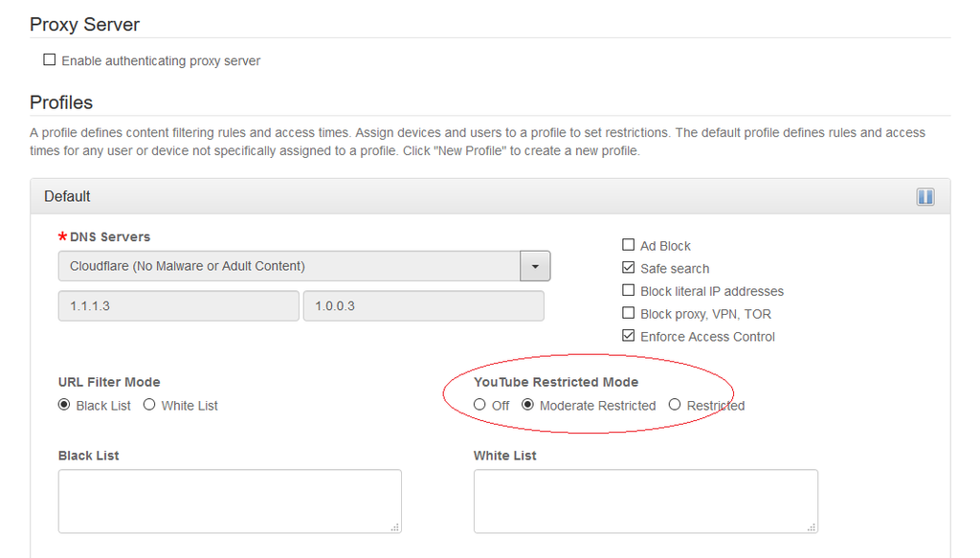Click inside the Black List text area

(230, 501)
